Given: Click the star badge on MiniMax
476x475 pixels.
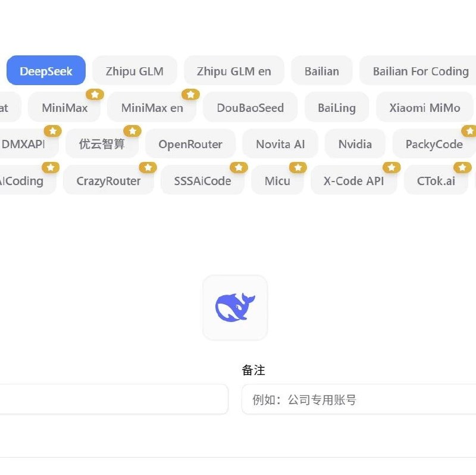Looking at the screenshot, I should coord(95,95).
